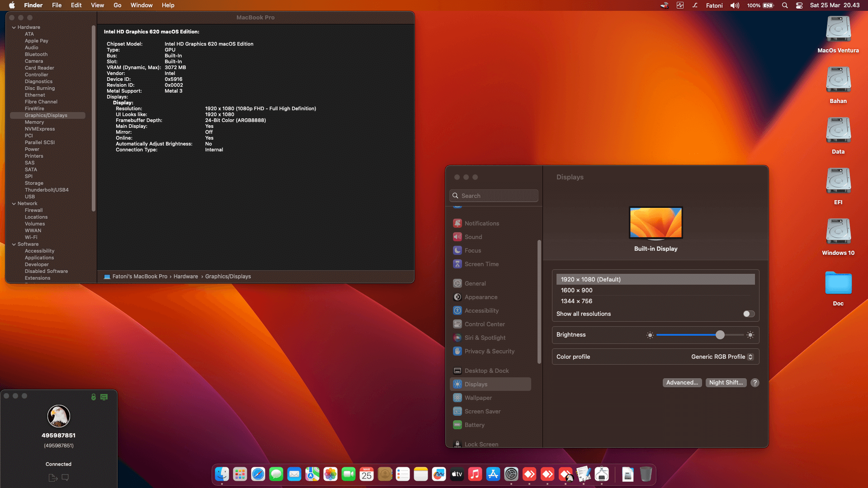868x488 pixels.
Task: Open Launchpad from the Dock
Action: (240, 474)
